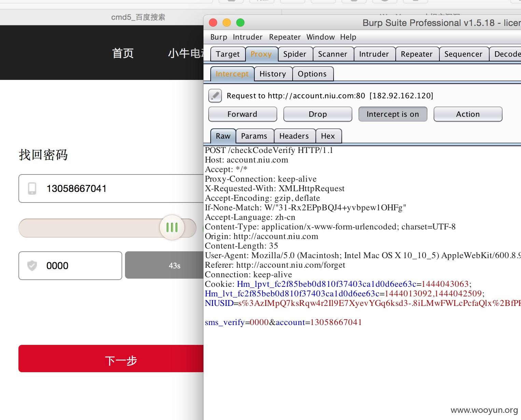
Task: Open the Options sub-tab
Action: point(312,74)
